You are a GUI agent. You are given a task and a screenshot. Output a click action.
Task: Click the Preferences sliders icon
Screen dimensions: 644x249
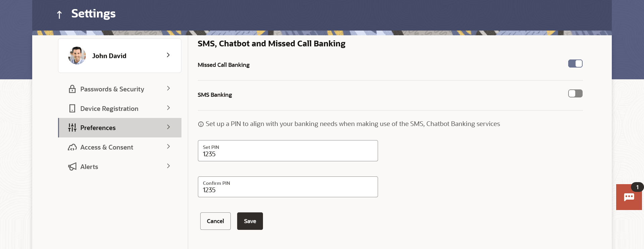(72, 128)
